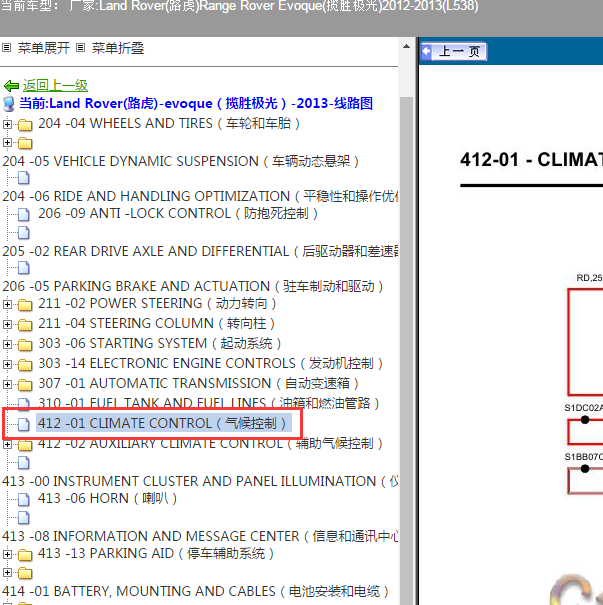603x605 pixels.
Task: Expand the 204-05 VEHICLE DYNAMIC SUSPENSION node
Action: point(7,142)
